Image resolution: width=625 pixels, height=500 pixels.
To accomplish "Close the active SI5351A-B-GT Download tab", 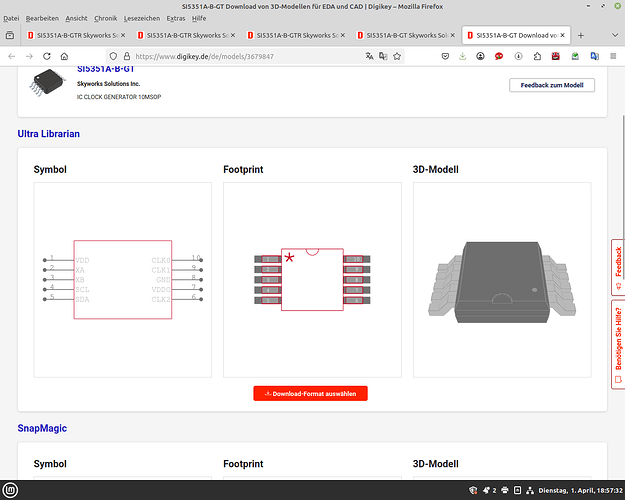I will pos(562,35).
